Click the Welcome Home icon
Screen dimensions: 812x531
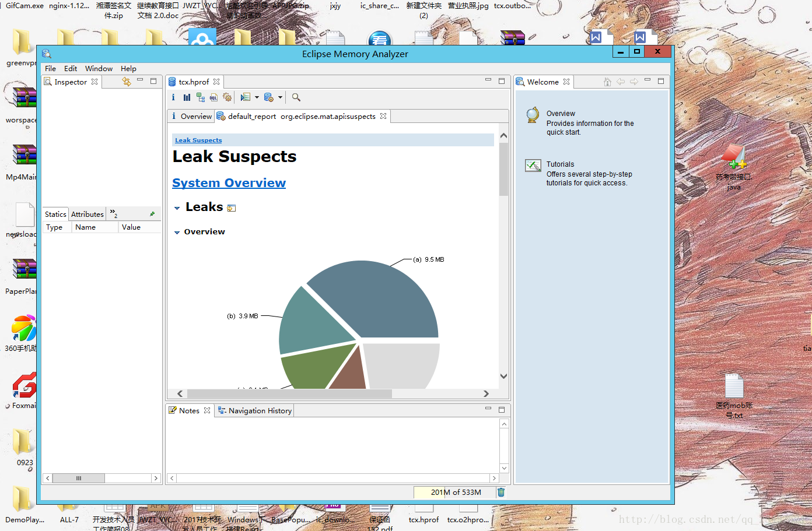coord(607,82)
